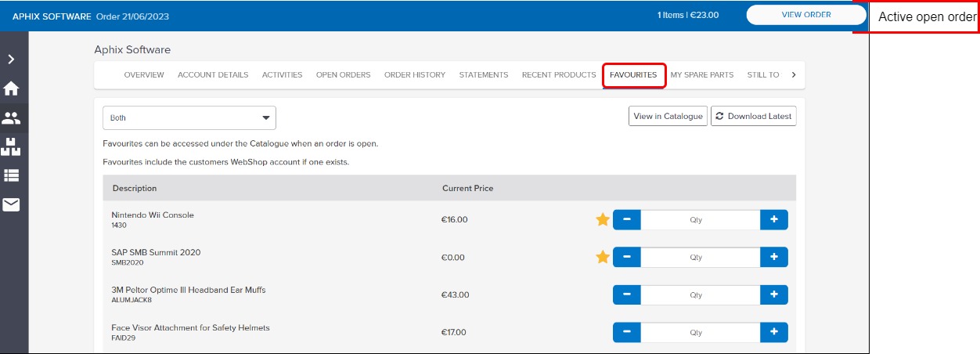Open the list icon in sidebar

[12, 175]
